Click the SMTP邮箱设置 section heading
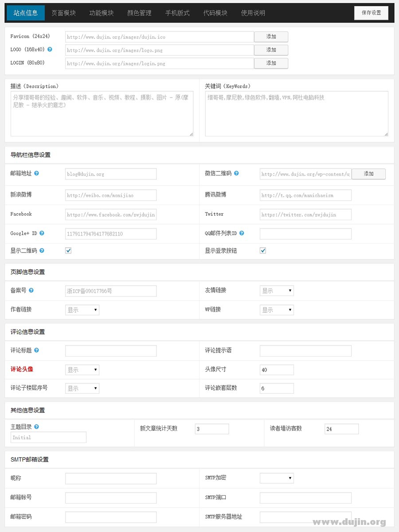This screenshot has width=399, height=532. point(30,459)
